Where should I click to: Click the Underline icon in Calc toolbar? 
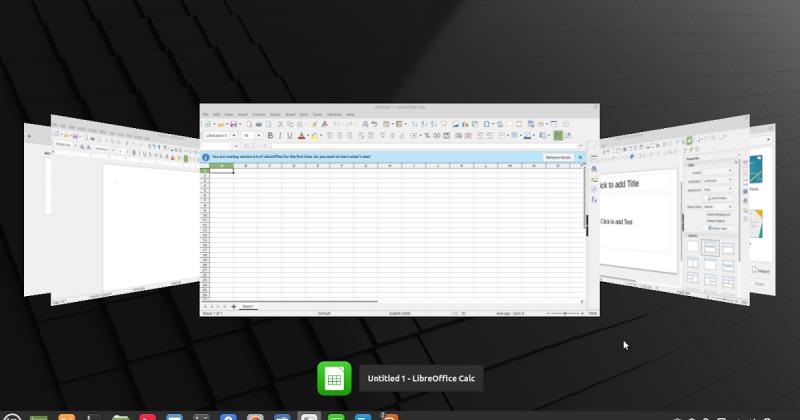(x=289, y=135)
